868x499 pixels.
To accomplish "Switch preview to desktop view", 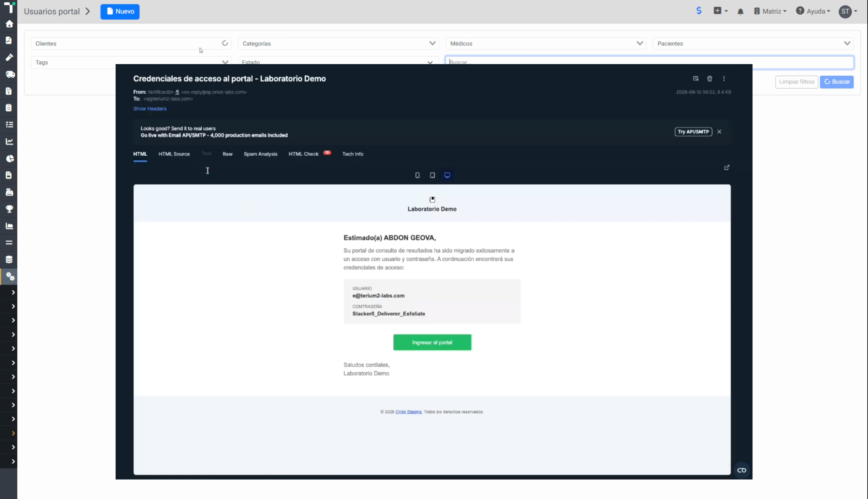I will [447, 175].
